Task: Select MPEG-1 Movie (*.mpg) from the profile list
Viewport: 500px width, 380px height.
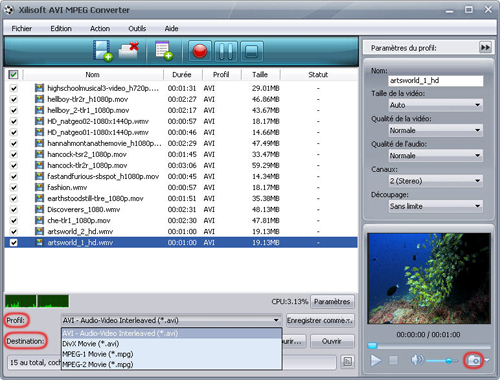Action: point(172,354)
